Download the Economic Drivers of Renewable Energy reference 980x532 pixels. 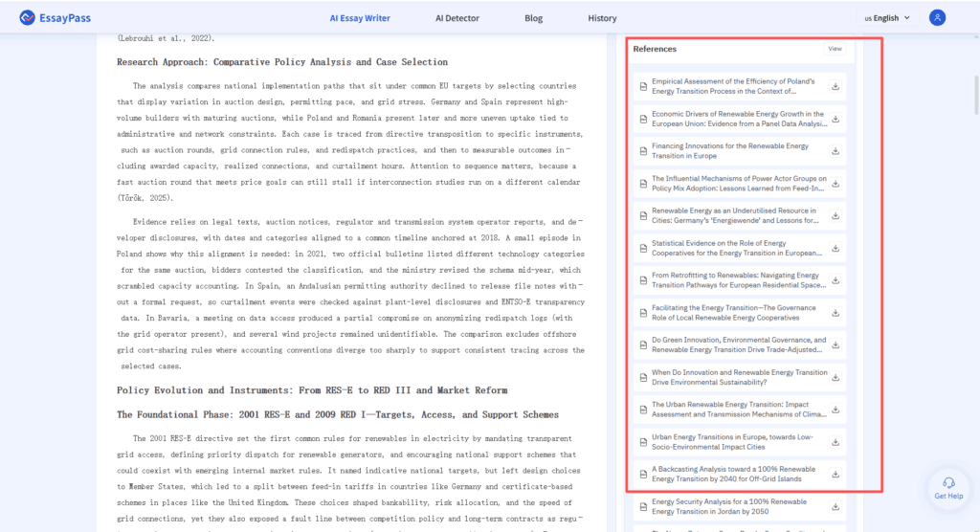coord(835,119)
